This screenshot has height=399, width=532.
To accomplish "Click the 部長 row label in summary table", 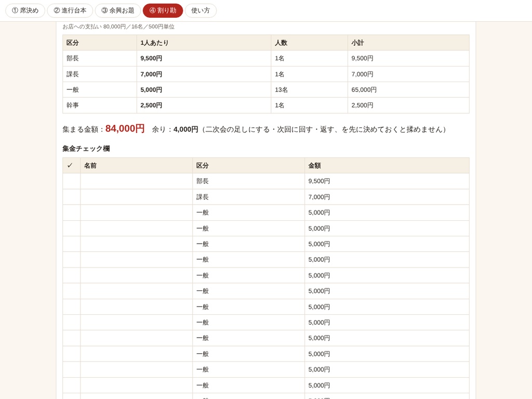I will point(100,58).
